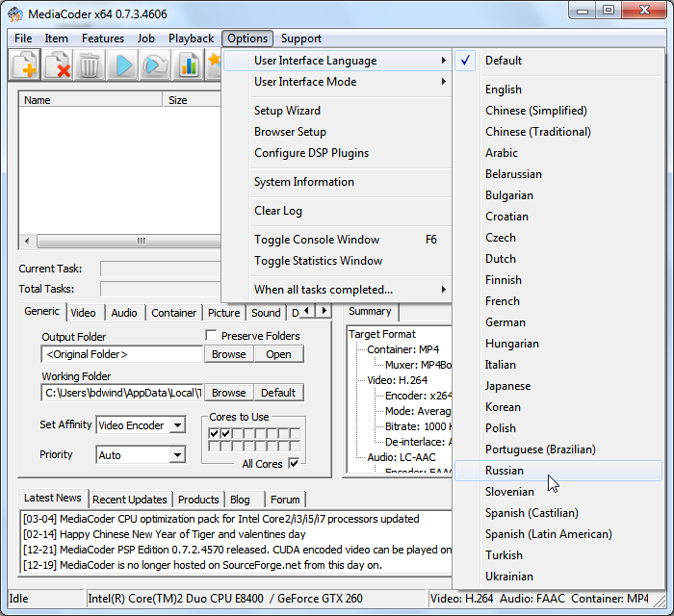The width and height of the screenshot is (674, 616).
Task: Open the Playback menu
Action: 191,38
